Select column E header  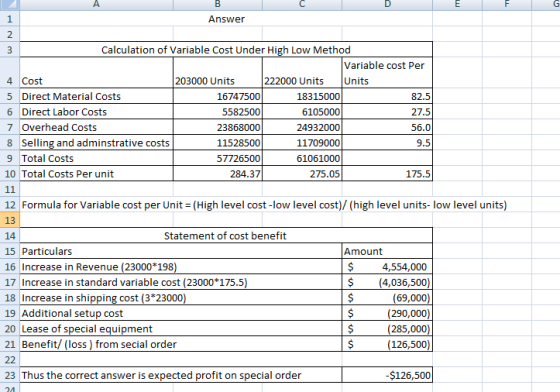[x=458, y=4]
